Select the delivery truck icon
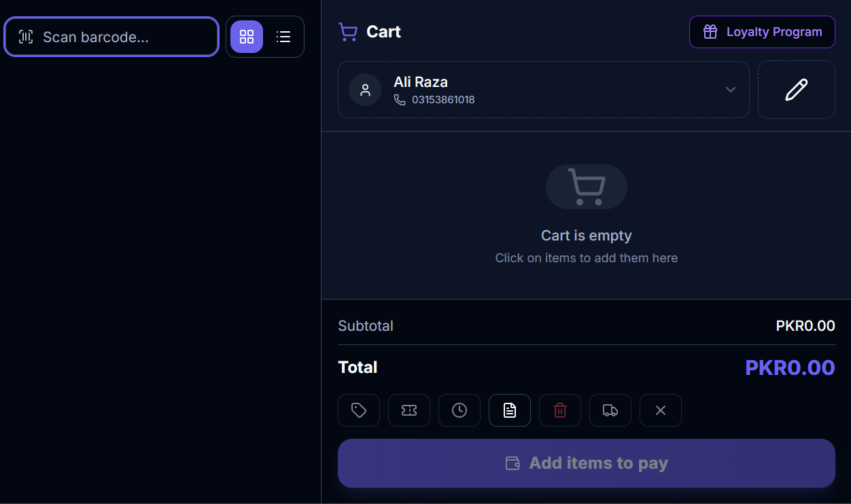The width and height of the screenshot is (851, 504). (x=610, y=410)
